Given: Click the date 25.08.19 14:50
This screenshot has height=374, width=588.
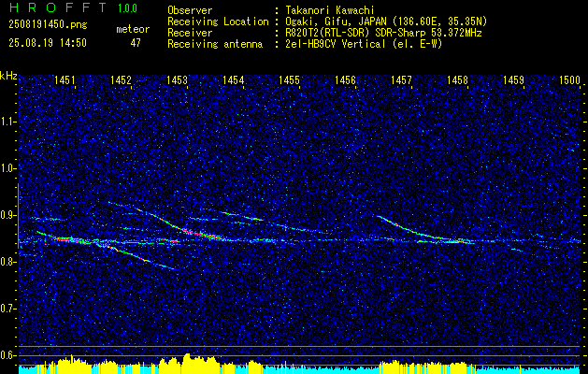Looking at the screenshot, I should [48, 43].
